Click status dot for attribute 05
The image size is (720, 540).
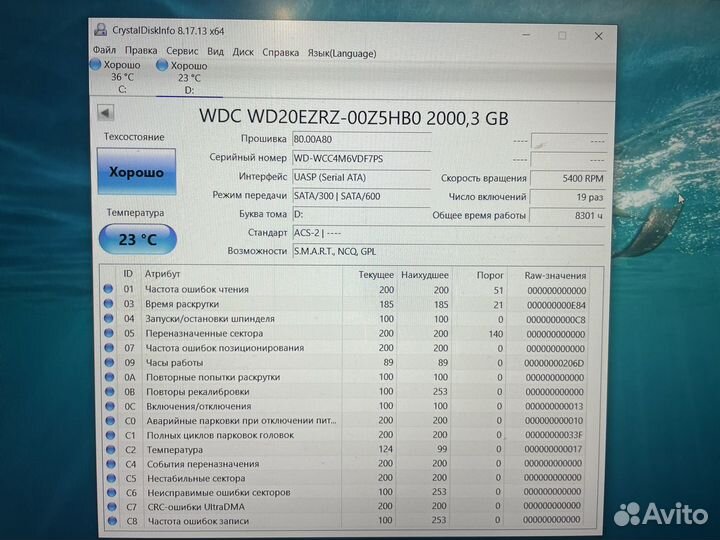(x=109, y=333)
